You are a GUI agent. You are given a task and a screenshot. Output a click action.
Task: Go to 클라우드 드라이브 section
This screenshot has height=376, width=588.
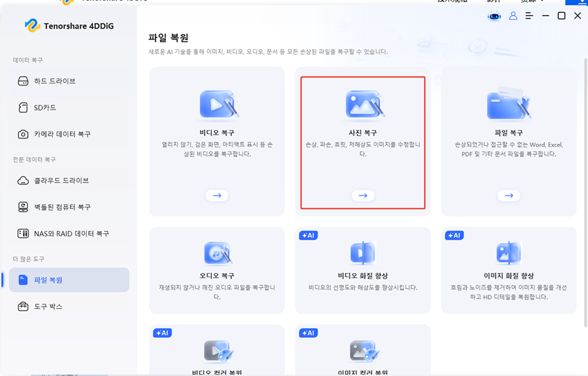point(69,181)
